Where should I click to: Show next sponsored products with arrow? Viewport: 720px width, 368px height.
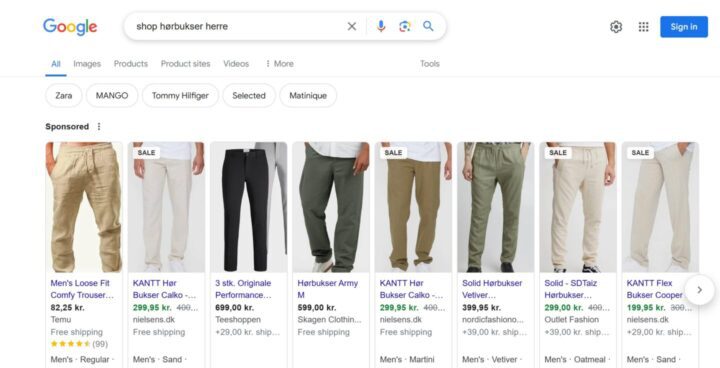(699, 290)
